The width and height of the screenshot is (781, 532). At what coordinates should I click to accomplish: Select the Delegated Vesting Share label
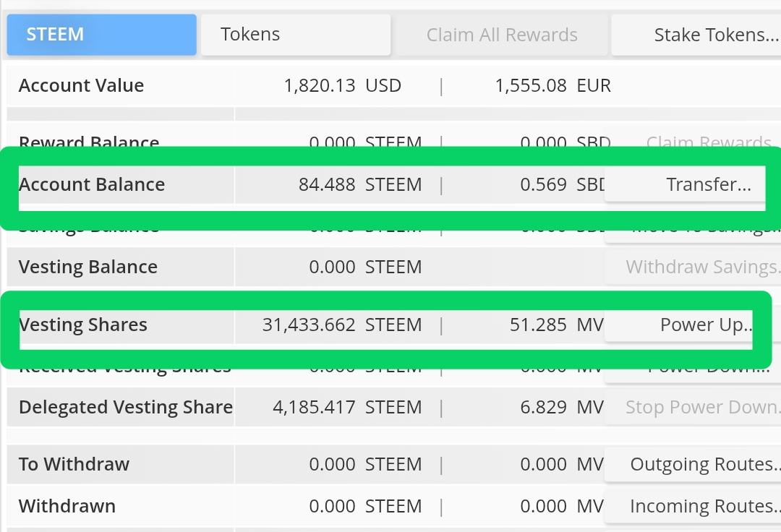click(x=126, y=408)
